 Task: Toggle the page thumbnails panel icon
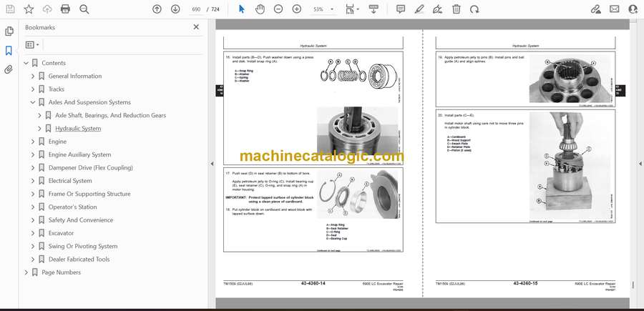tap(9, 31)
